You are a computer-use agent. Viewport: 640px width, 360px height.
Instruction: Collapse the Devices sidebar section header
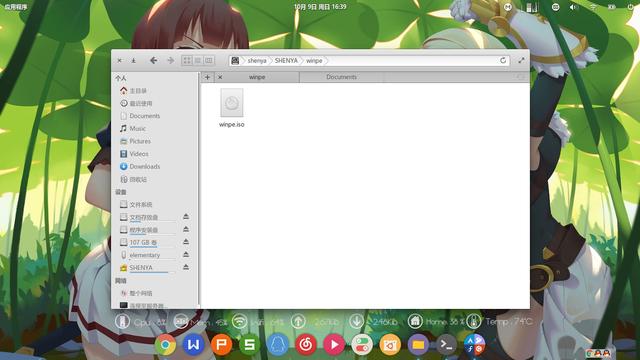click(121, 192)
